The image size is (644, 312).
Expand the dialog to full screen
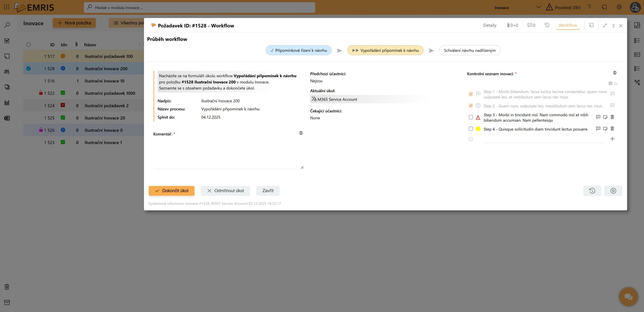click(x=605, y=25)
